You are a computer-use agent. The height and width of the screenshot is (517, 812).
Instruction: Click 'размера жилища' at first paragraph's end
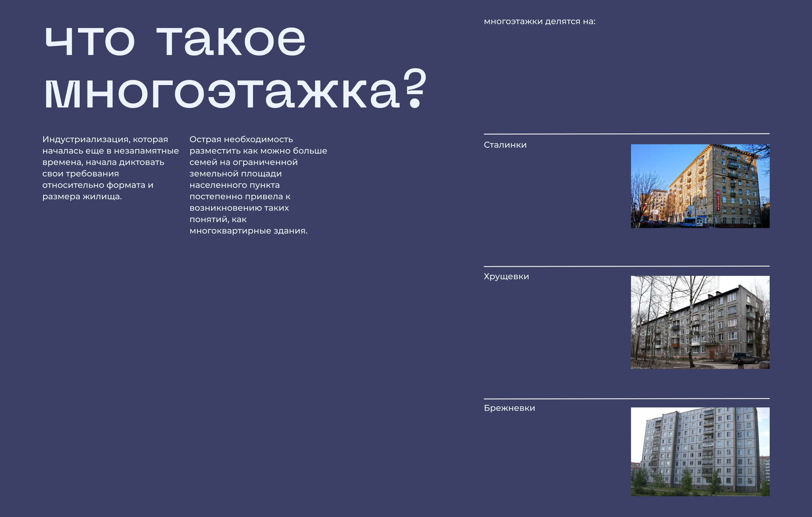tap(82, 197)
